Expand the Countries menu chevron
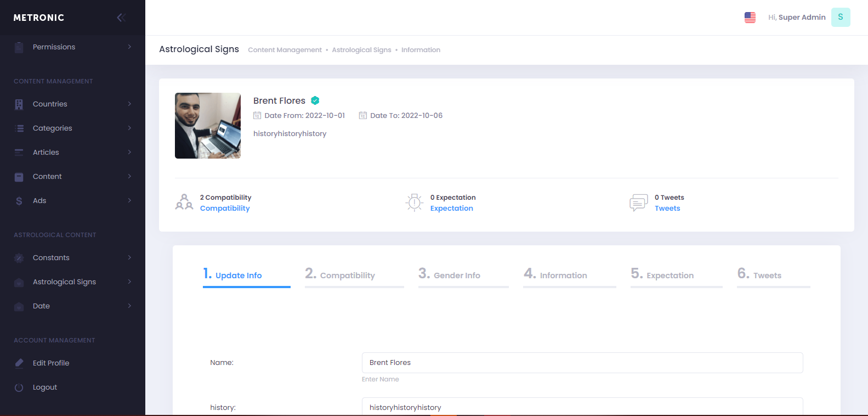The width and height of the screenshot is (868, 416). click(x=129, y=104)
